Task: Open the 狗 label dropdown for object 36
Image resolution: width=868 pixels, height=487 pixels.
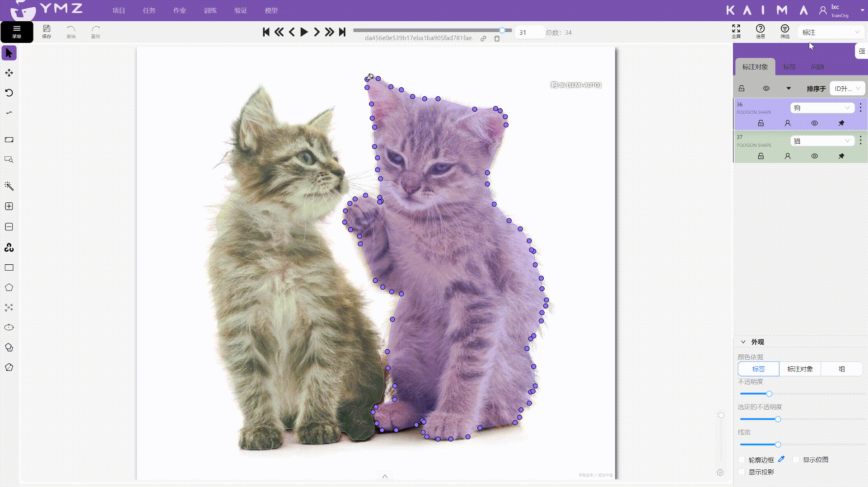Action: (822, 108)
